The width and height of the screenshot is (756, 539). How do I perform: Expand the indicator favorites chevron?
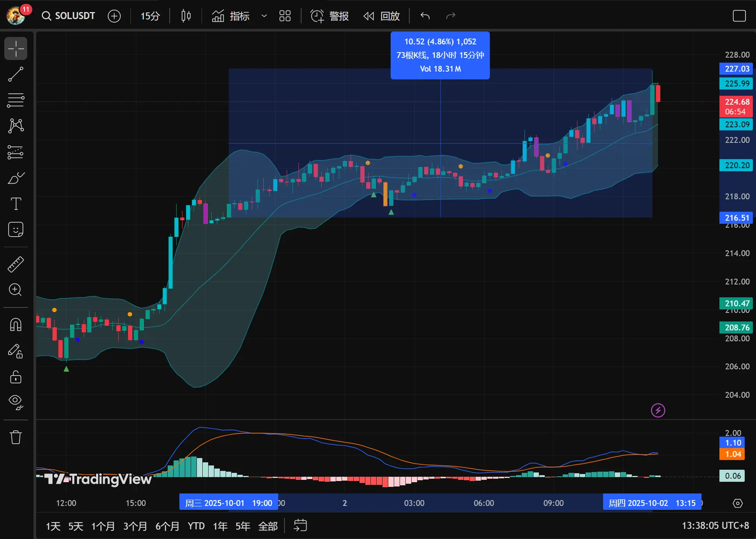pos(264,16)
